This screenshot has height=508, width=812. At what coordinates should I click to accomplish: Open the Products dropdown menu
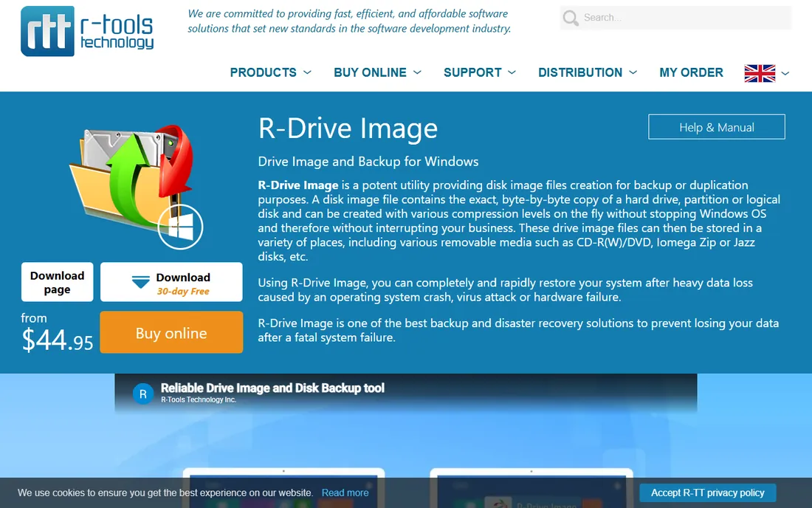[270, 72]
